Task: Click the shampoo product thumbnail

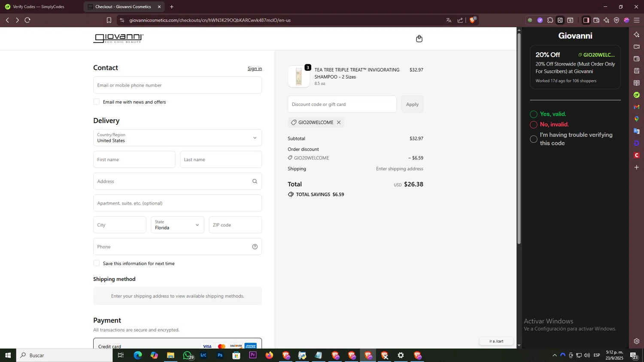Action: click(x=299, y=76)
